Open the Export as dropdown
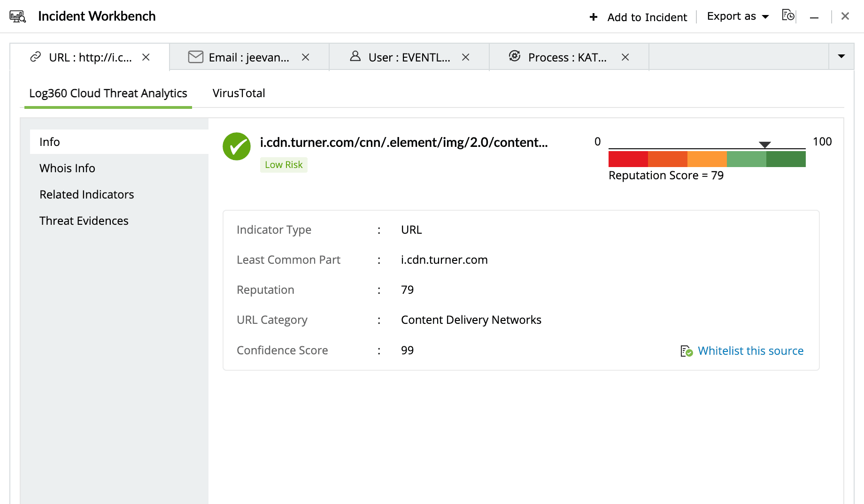Viewport: 864px width, 504px height. pyautogui.click(x=738, y=16)
